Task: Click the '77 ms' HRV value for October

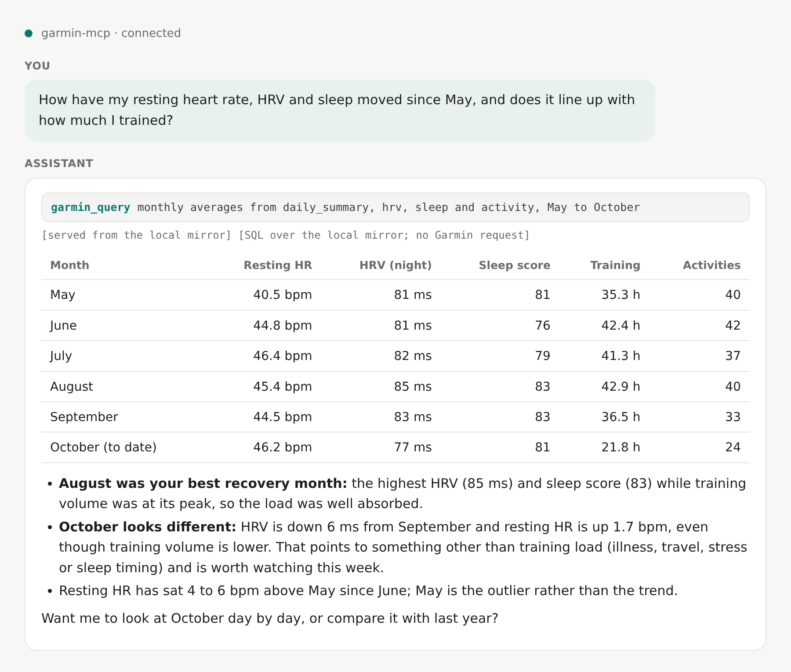Action: click(413, 447)
